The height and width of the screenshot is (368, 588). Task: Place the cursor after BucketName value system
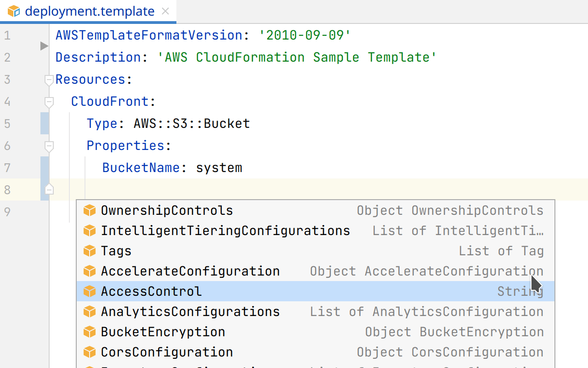(243, 168)
